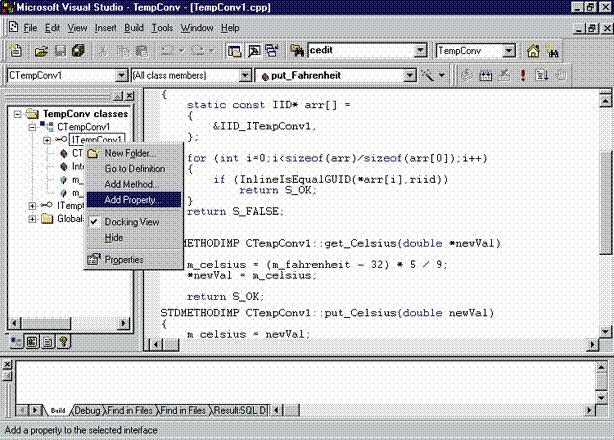Screen dimensions: 614x440
Task: Click the Stop Build toolbar icon
Action: tap(504, 75)
